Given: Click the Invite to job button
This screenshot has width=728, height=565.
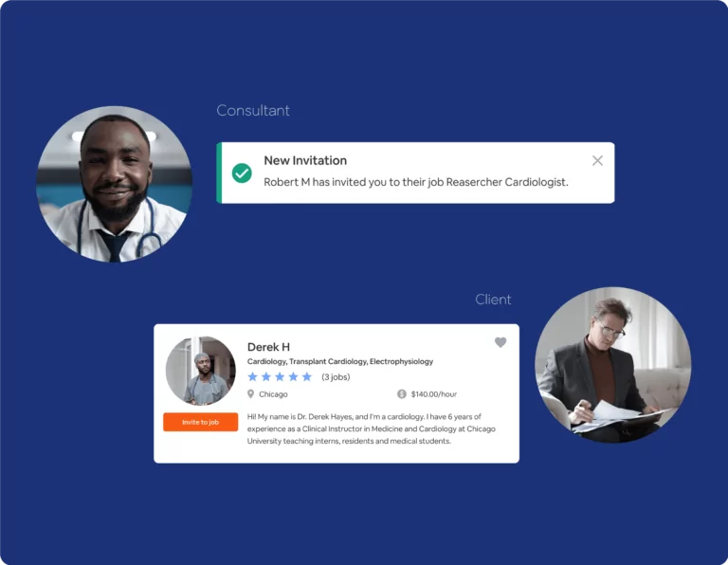Looking at the screenshot, I should (201, 422).
